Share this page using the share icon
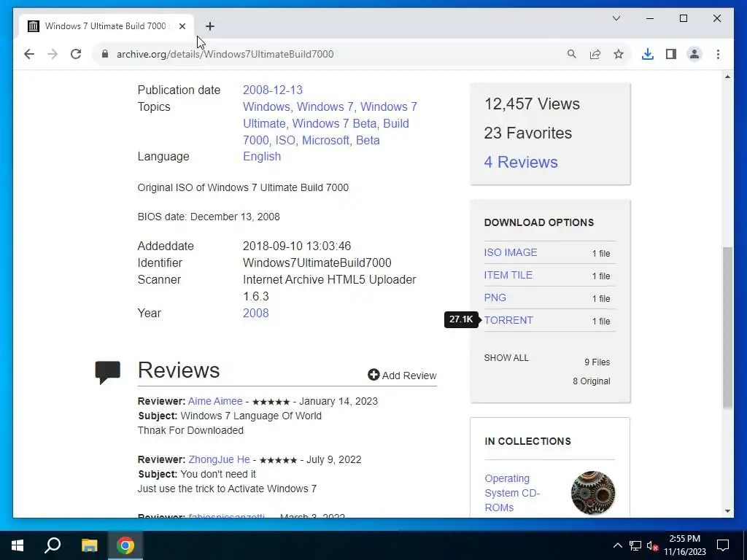 (x=595, y=54)
